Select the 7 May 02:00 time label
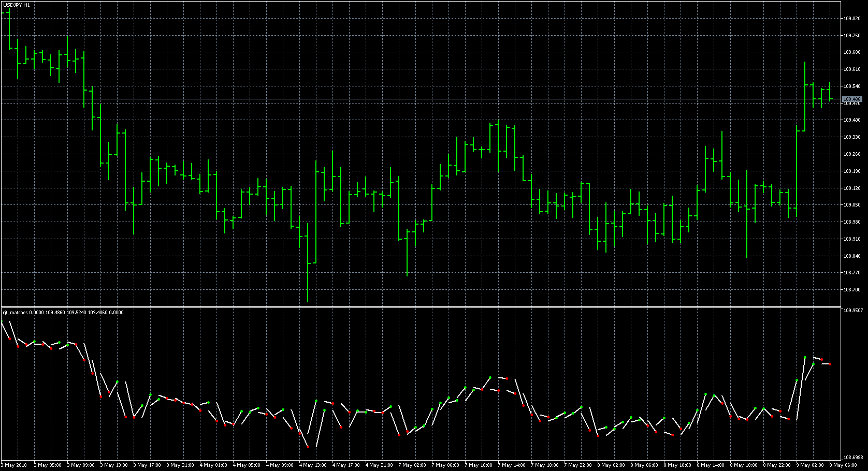 click(412, 465)
